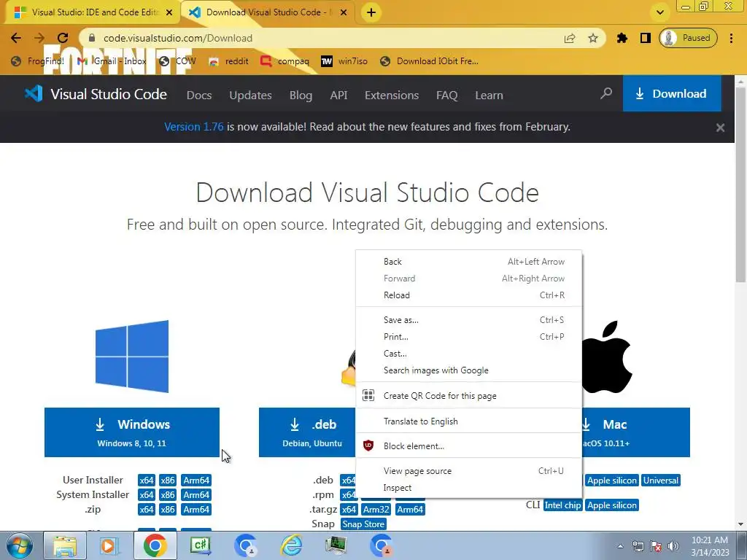The width and height of the screenshot is (747, 560).
Task: Open Internet Explorer taskbar icon
Action: pyautogui.click(x=291, y=545)
